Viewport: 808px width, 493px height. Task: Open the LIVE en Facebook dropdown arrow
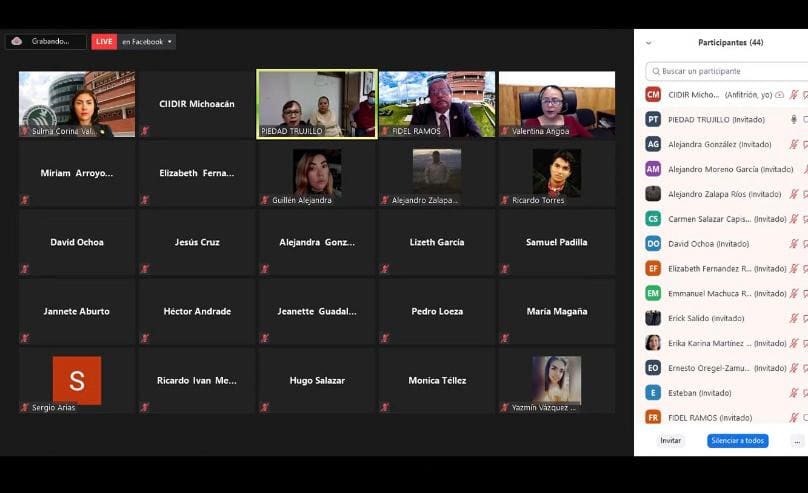171,42
